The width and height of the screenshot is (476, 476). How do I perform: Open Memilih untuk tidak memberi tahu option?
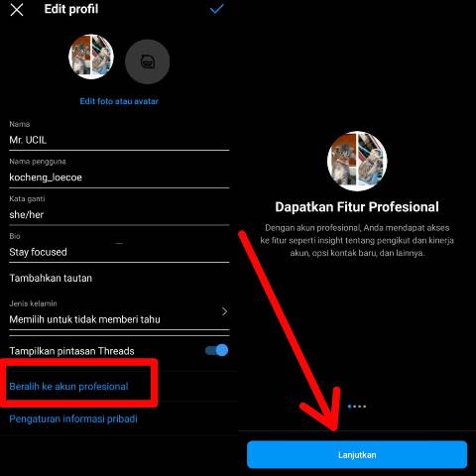[x=84, y=319]
